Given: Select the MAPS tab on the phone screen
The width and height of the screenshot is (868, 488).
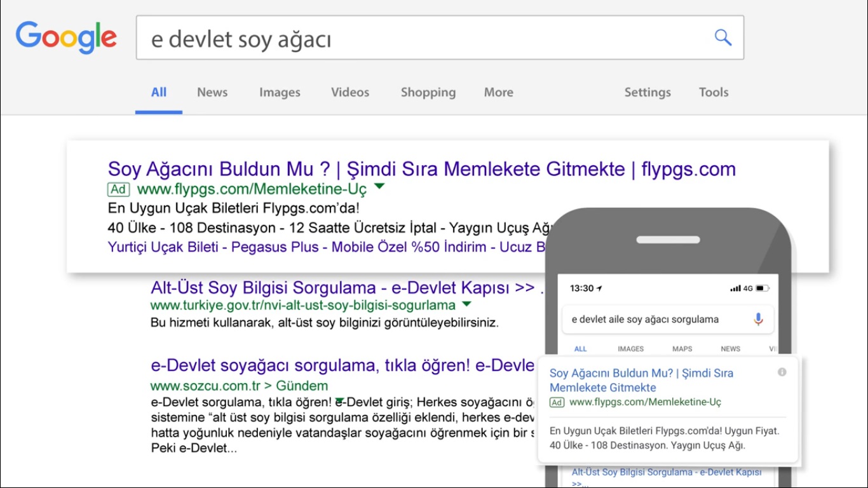Looking at the screenshot, I should coord(682,349).
